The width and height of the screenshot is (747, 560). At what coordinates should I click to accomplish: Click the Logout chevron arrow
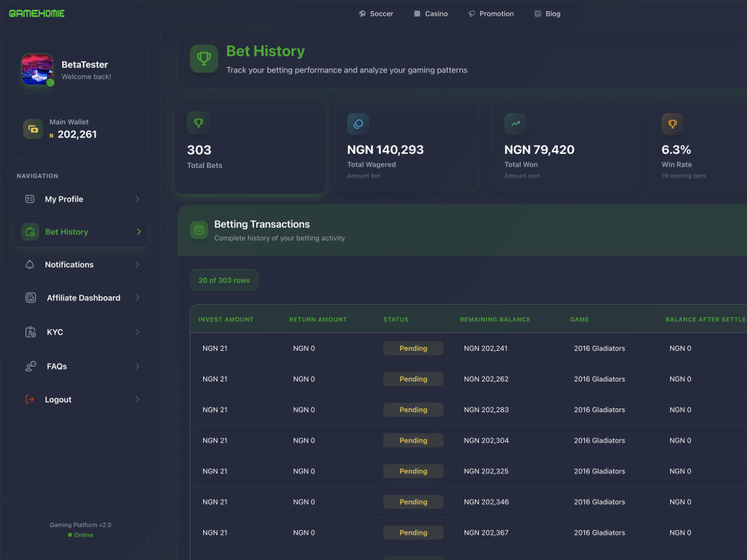[137, 399]
